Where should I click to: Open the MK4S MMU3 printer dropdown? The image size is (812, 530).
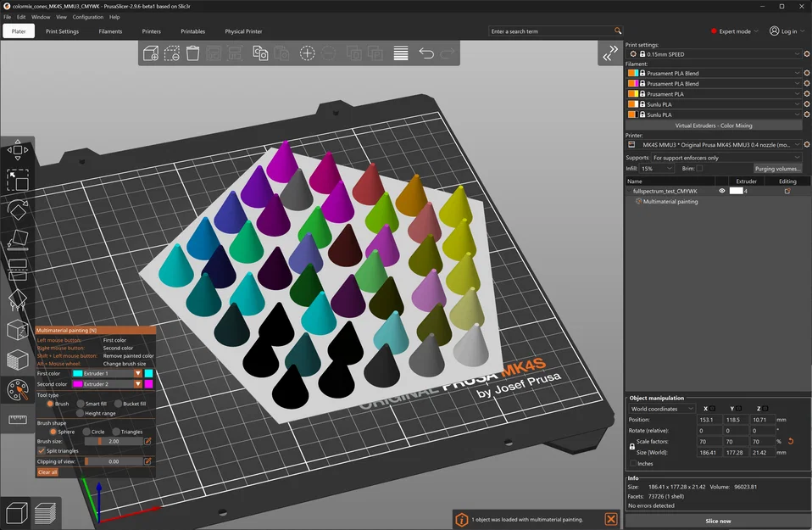(715, 144)
